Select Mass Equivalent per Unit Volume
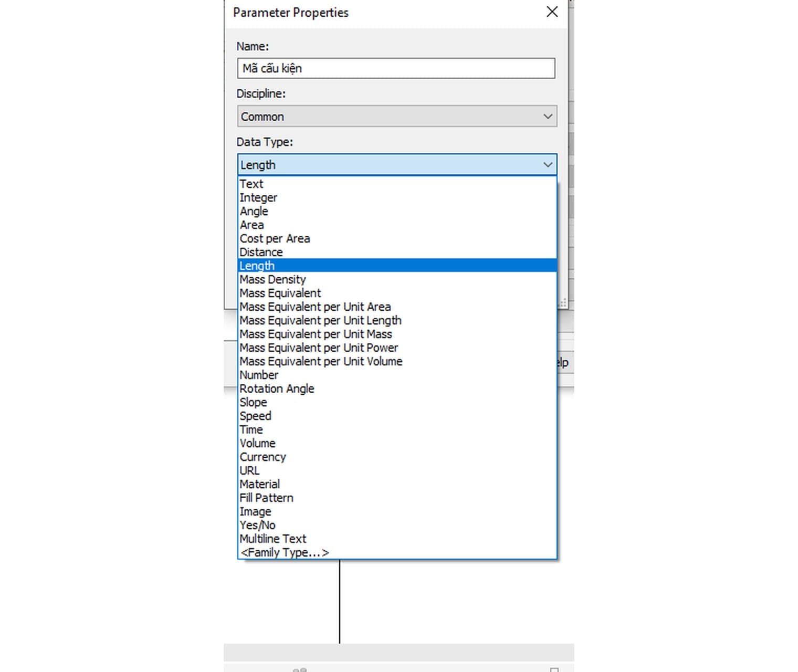 pos(397,361)
